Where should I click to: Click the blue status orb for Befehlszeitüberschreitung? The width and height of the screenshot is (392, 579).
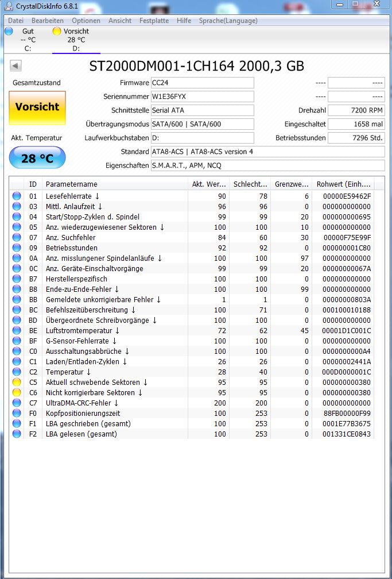[17, 310]
